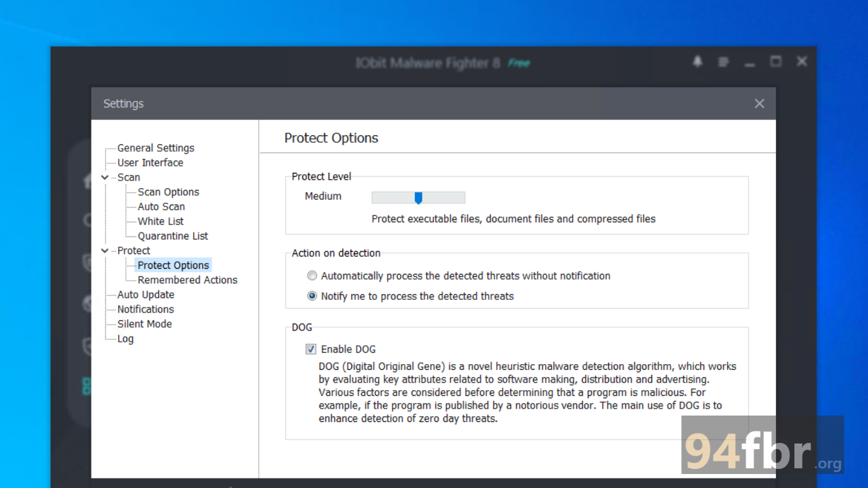Open Log settings
This screenshot has width=868, height=488.
[x=125, y=339]
